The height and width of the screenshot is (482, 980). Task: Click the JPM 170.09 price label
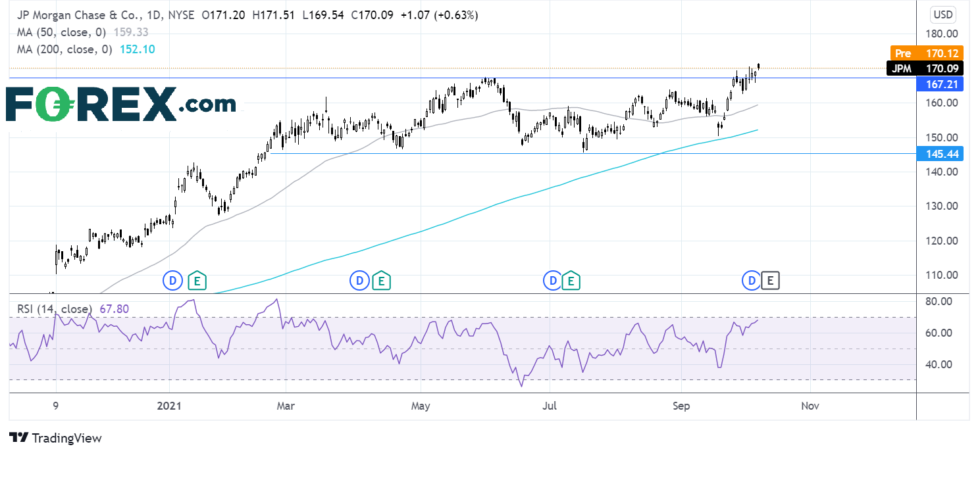(x=925, y=68)
